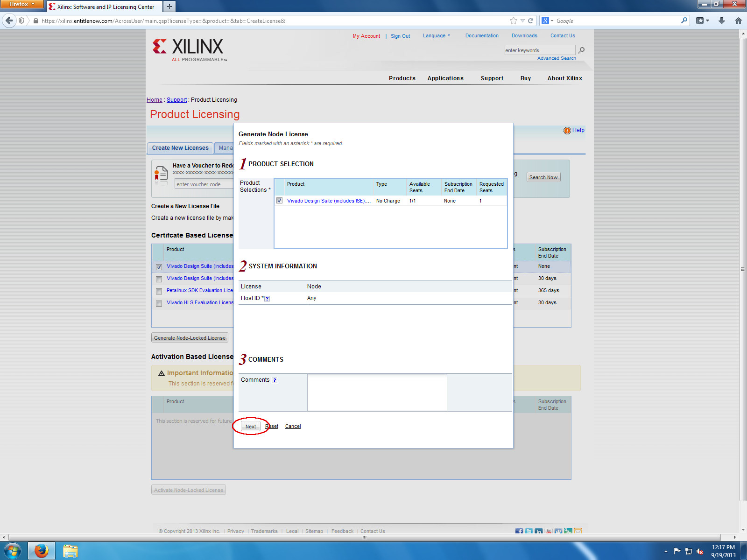Image resolution: width=747 pixels, height=560 pixels.
Task: Open Xilinx Facebook page via footer icon
Action: (519, 531)
